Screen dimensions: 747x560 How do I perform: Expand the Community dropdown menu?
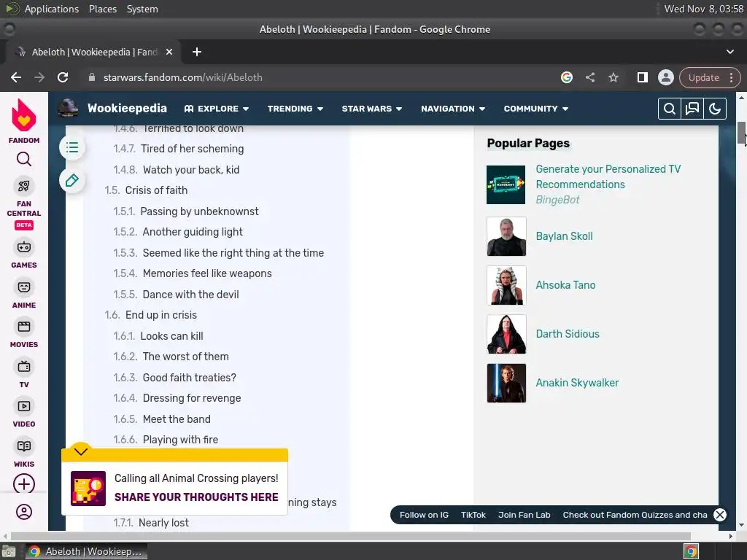(536, 109)
